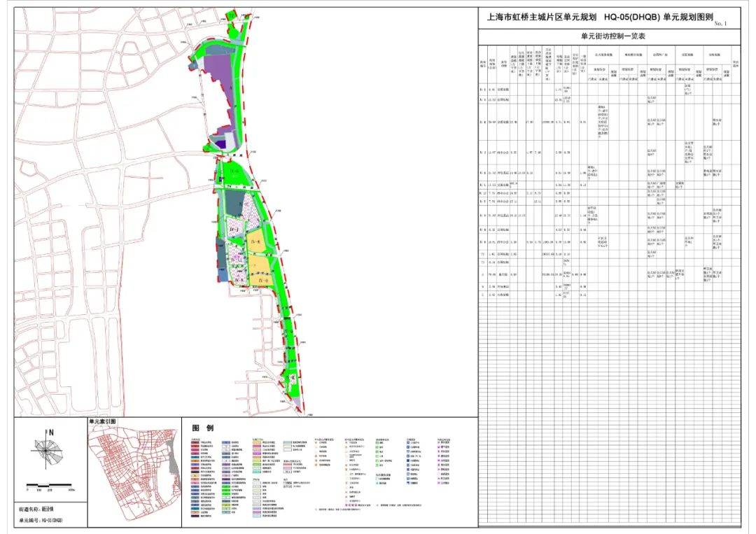
Task: Click the 'HQ-05(DHQB) 单元规划图则' title text
Action: tap(657, 17)
